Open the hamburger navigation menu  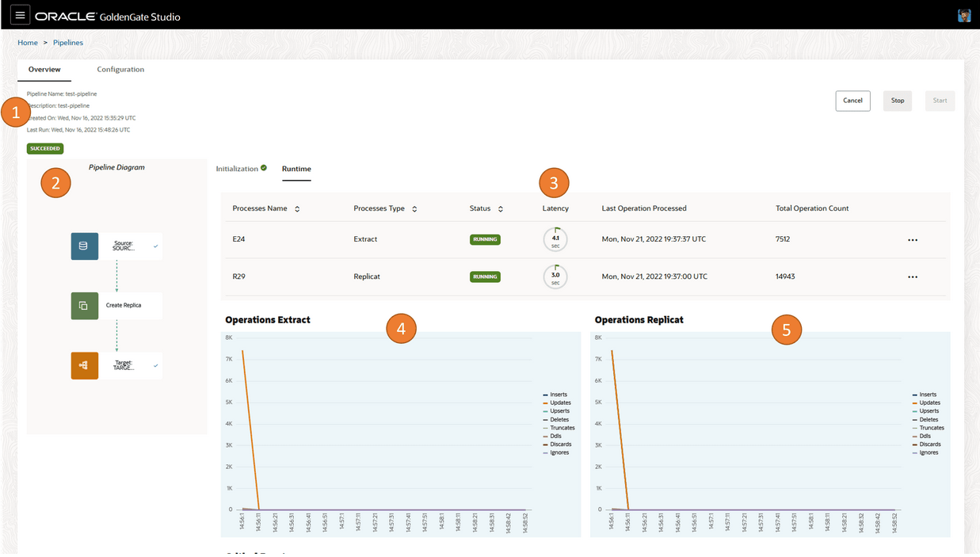coord(20,14)
